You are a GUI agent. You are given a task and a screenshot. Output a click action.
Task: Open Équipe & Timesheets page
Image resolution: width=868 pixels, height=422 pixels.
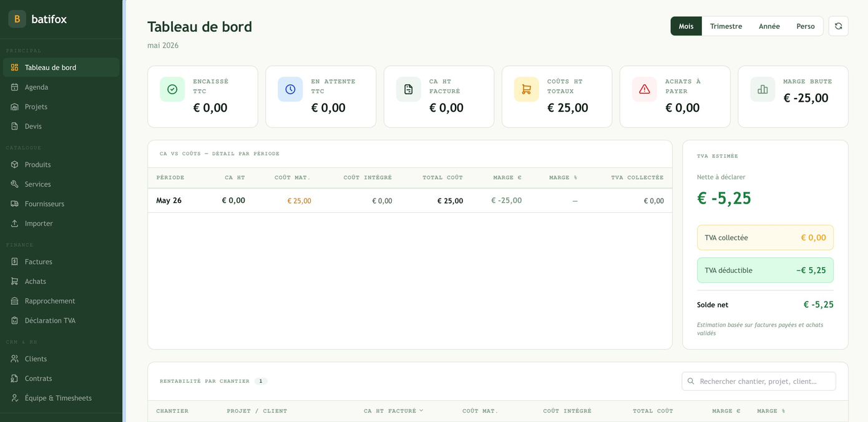tap(61, 398)
